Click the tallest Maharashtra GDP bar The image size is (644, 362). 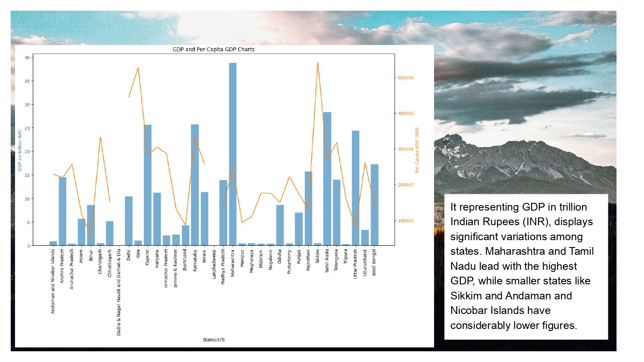(233, 154)
